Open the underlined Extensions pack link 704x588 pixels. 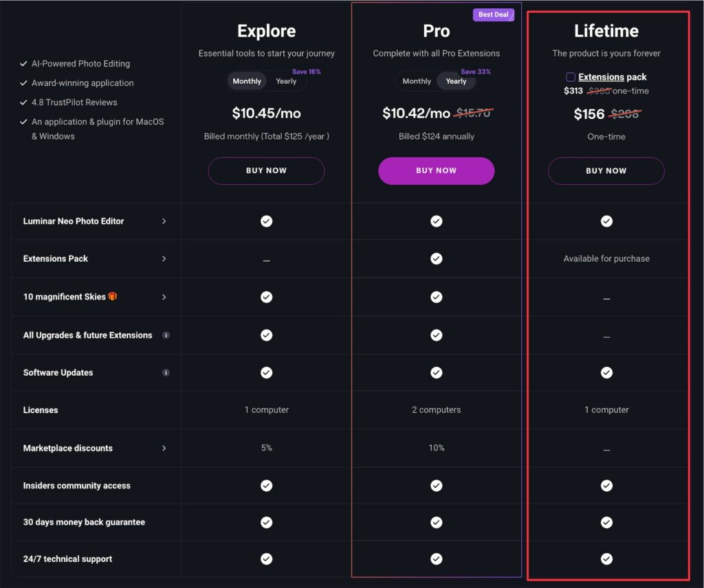click(601, 77)
